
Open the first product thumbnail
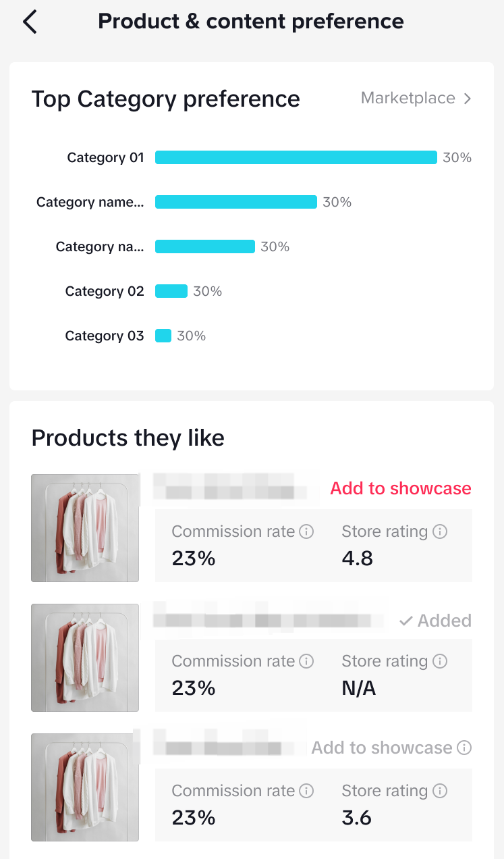click(85, 527)
